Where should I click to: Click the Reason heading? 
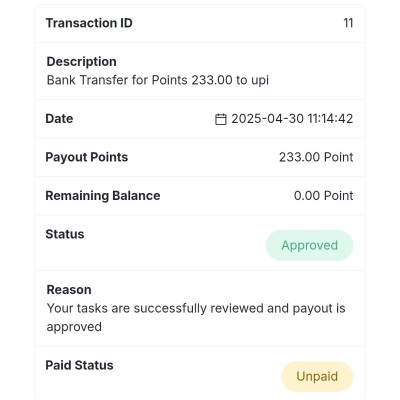[x=69, y=290]
